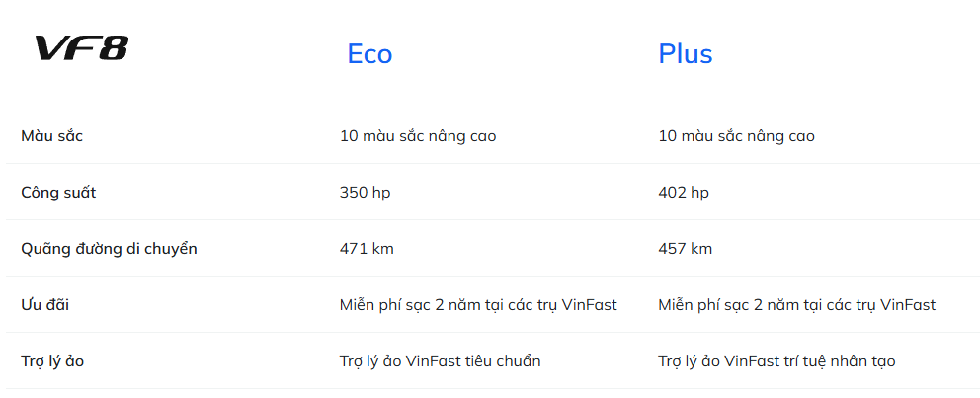Click the VF8 logo

coord(81,48)
